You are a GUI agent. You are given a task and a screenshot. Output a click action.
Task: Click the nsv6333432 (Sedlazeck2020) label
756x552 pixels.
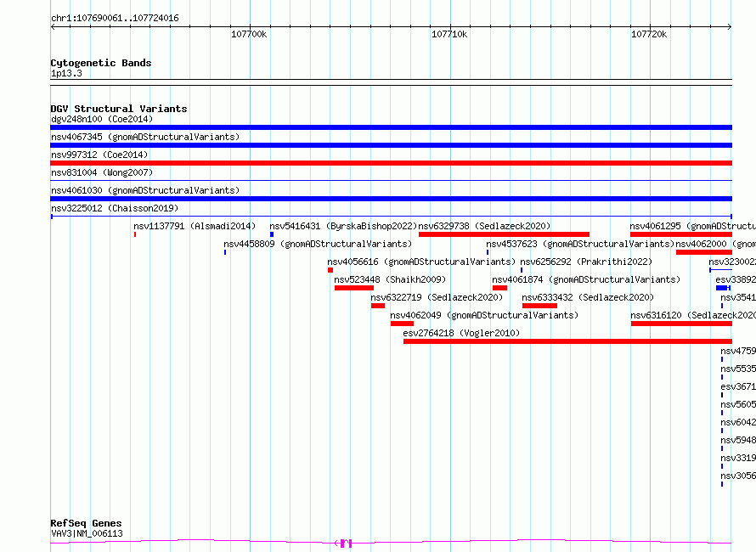click(x=588, y=297)
